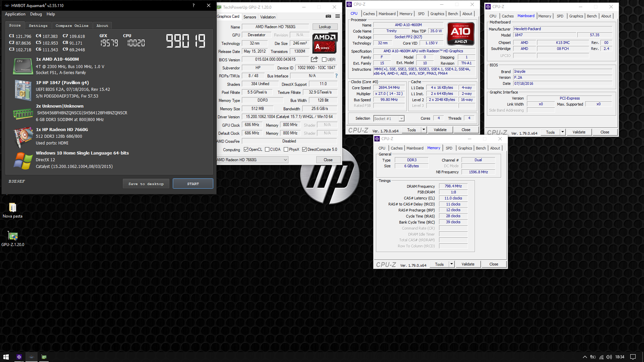Toggle the UEFI checkbox in GPU-Z
The height and width of the screenshot is (362, 644).
pyautogui.click(x=324, y=60)
